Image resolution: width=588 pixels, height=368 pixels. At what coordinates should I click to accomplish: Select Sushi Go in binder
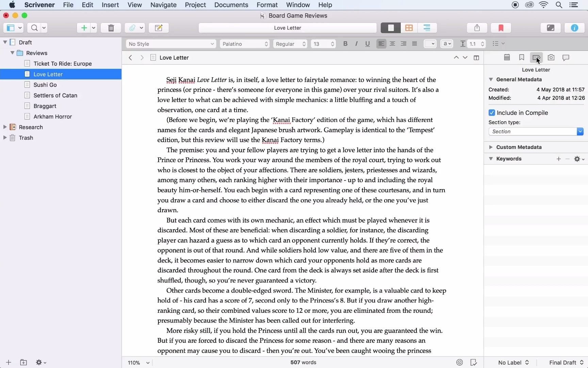[x=45, y=85]
